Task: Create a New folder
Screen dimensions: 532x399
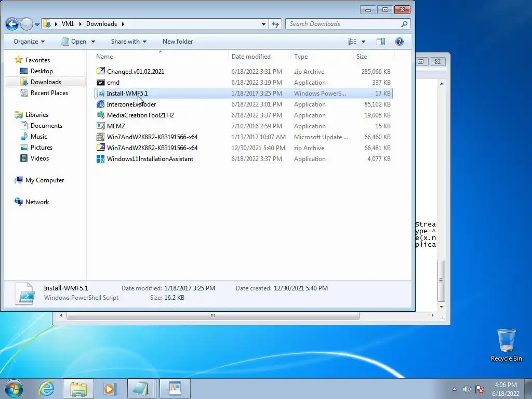Action: click(178, 42)
